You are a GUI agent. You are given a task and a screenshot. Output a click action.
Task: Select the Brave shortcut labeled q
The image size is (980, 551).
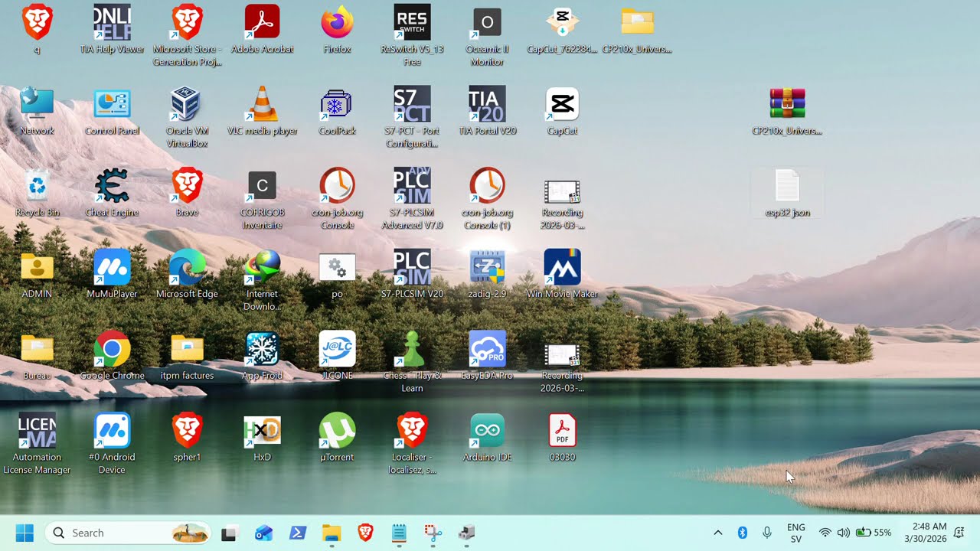coord(37,29)
